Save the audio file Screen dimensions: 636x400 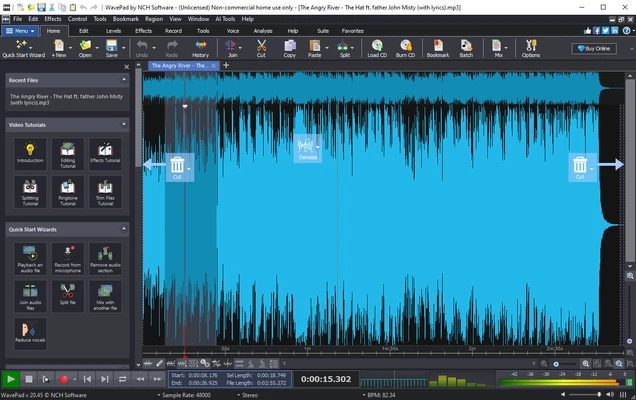pos(112,49)
